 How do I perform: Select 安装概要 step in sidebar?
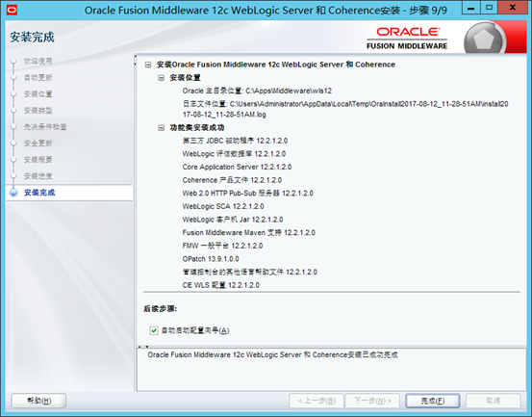[x=38, y=160]
